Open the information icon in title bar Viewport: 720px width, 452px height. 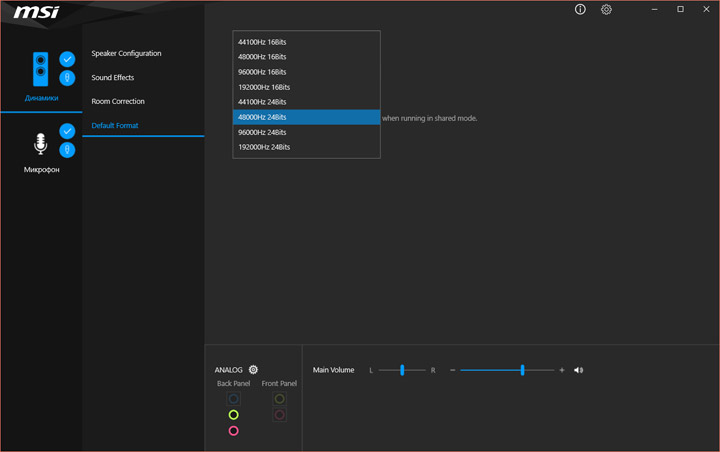(x=580, y=10)
